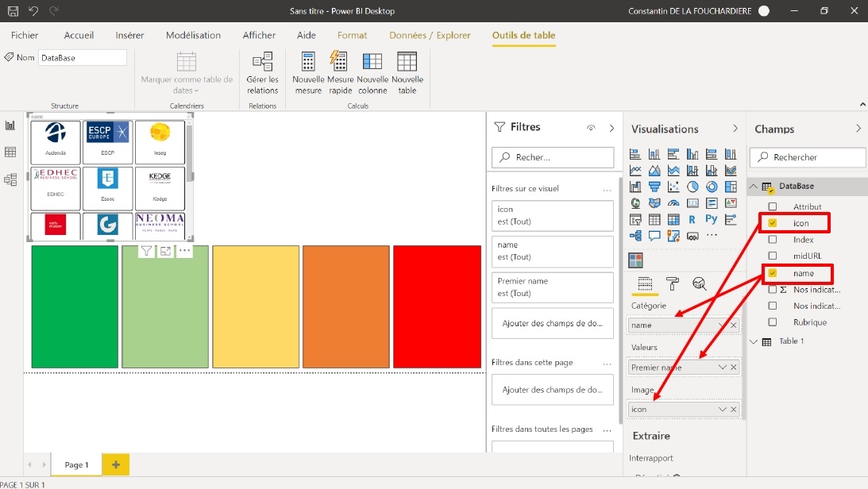Add a new page with plus button
The image size is (868, 489).
click(116, 464)
